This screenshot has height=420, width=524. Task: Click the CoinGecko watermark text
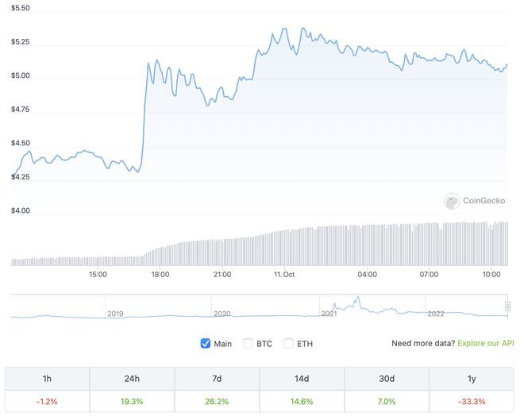coord(484,202)
